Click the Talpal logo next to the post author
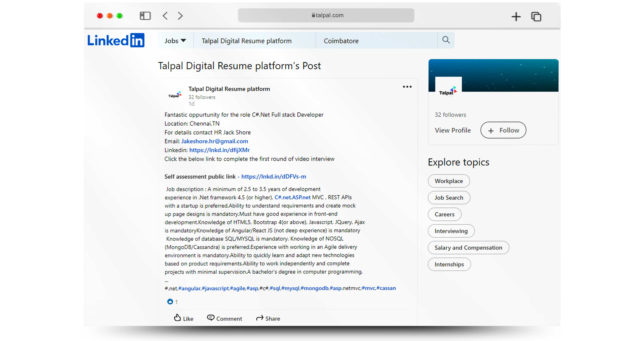The image size is (644, 341). (175, 95)
